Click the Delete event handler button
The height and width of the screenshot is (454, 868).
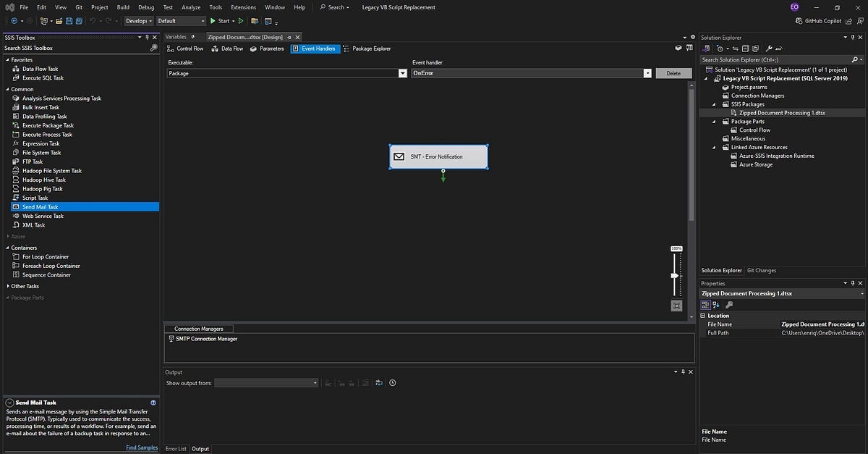pos(673,73)
